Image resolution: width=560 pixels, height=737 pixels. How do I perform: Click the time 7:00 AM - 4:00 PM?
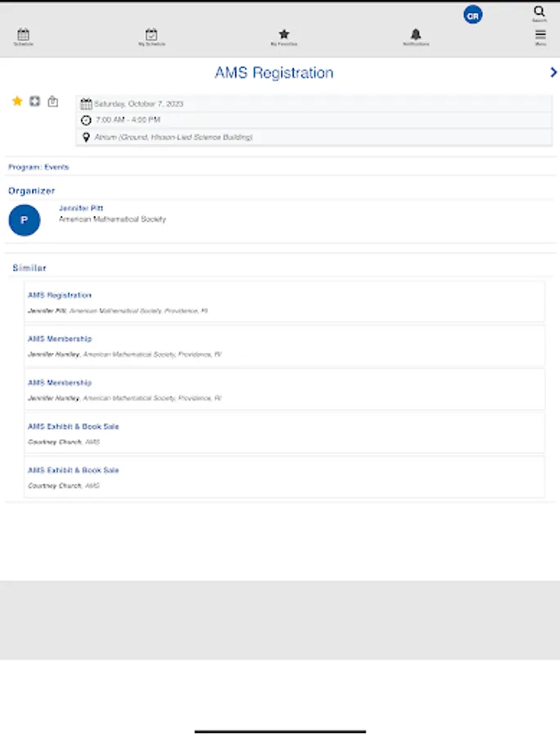128,120
